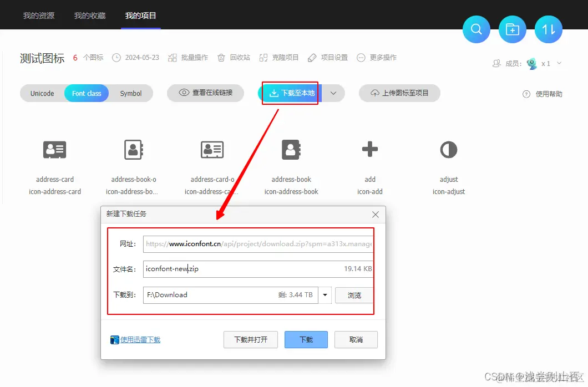Click the icon-address-book class name

click(x=291, y=191)
